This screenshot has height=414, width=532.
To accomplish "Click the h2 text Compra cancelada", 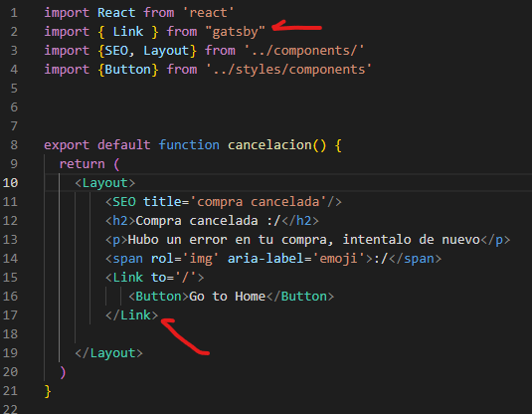I will (197, 221).
